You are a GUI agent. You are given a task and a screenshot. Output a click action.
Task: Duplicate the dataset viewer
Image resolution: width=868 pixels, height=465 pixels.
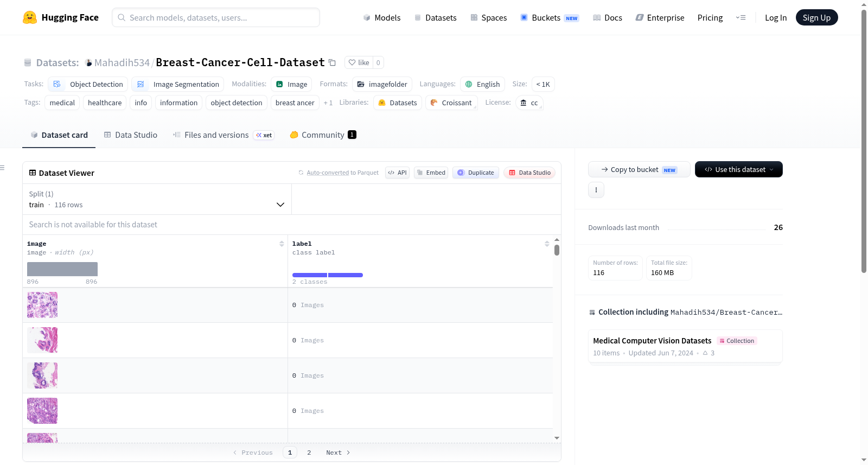tap(476, 173)
